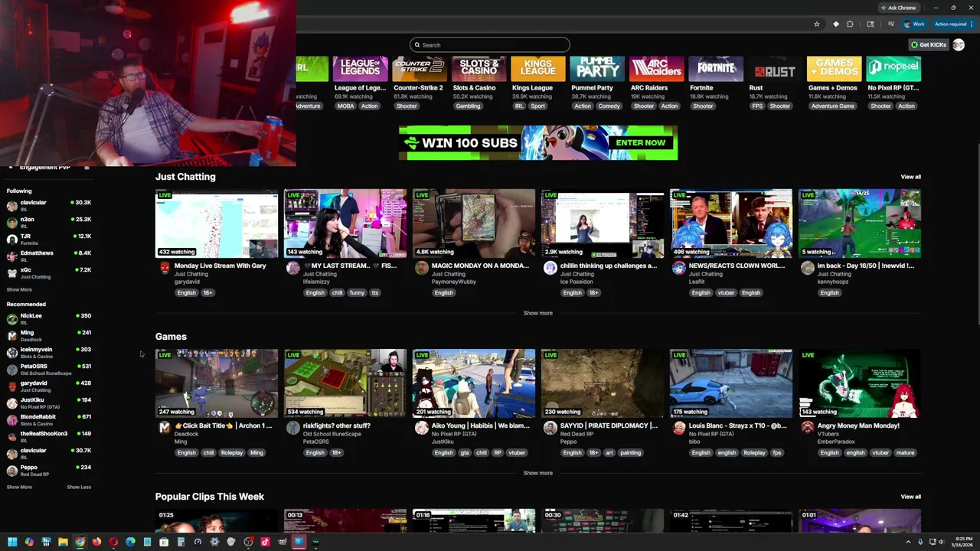The height and width of the screenshot is (551, 980).
Task: Open the Microsoft Store taskbar icon
Action: pos(164,542)
